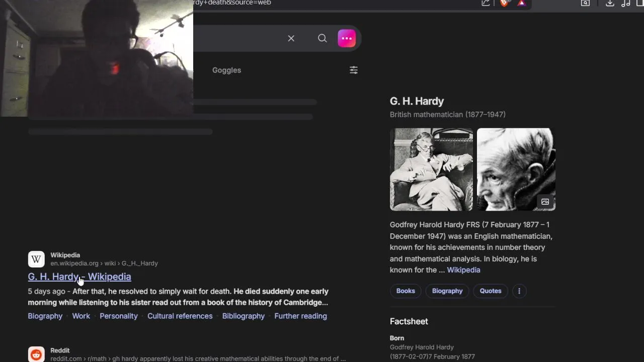This screenshot has height=362, width=644.
Task: Select the Quotes chip
Action: coord(491,291)
